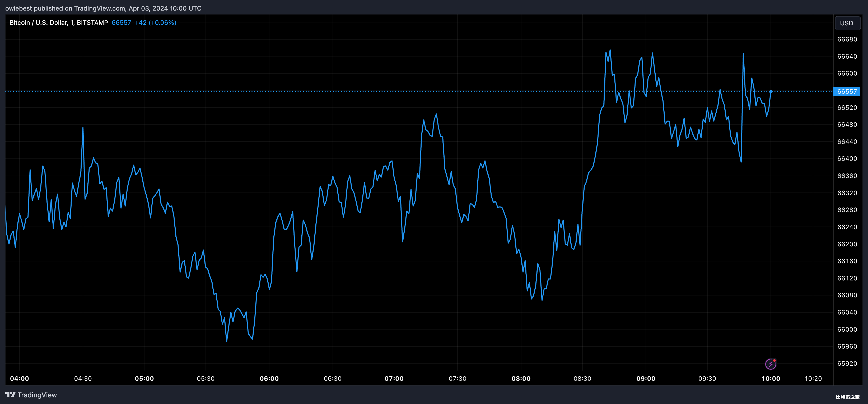Select the 08:00 time axis label
This screenshot has height=404, width=868.
click(x=521, y=378)
